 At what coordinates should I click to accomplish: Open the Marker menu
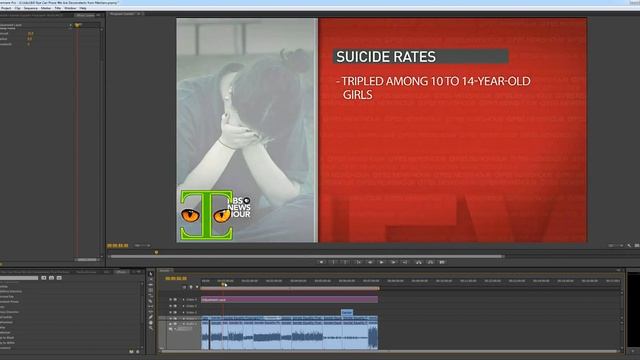point(46,8)
